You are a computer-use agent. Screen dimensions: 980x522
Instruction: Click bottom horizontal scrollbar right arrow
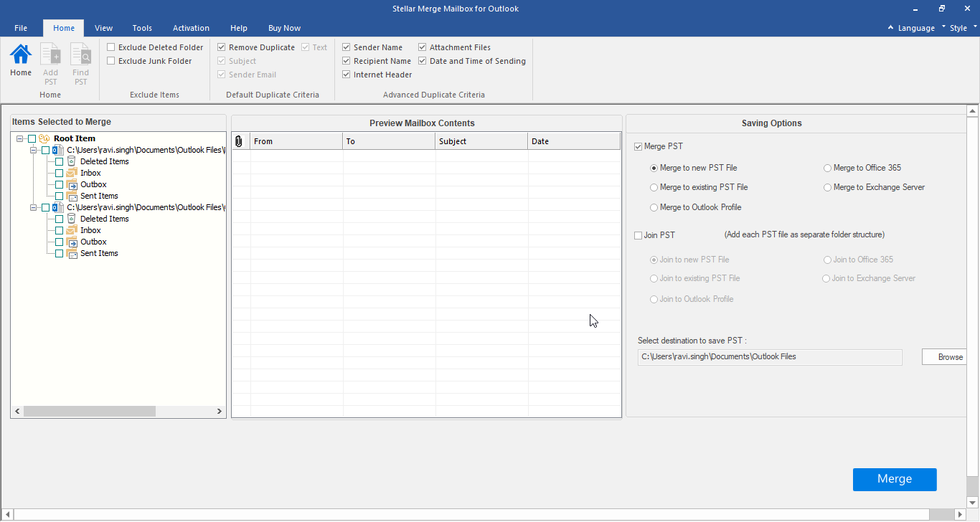961,515
